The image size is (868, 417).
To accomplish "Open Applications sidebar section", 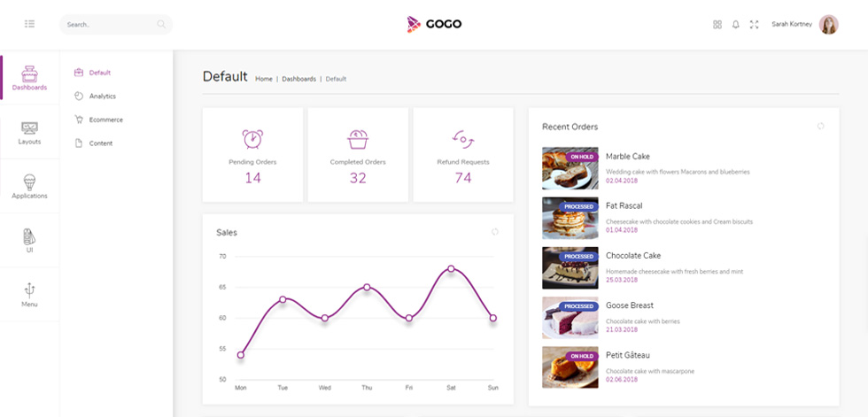I will click(x=29, y=187).
